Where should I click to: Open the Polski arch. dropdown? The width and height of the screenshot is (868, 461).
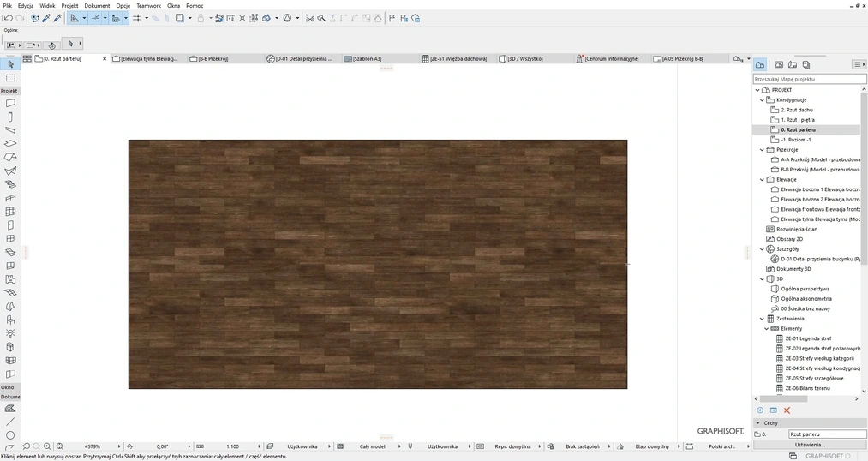point(749,446)
